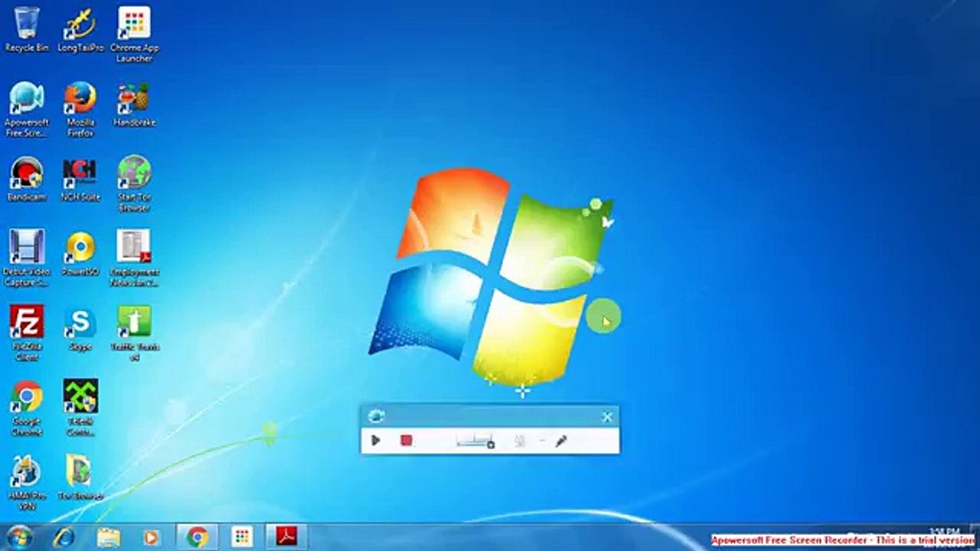
Task: Switch to Adobe Reader in the taskbar
Action: tap(286, 537)
